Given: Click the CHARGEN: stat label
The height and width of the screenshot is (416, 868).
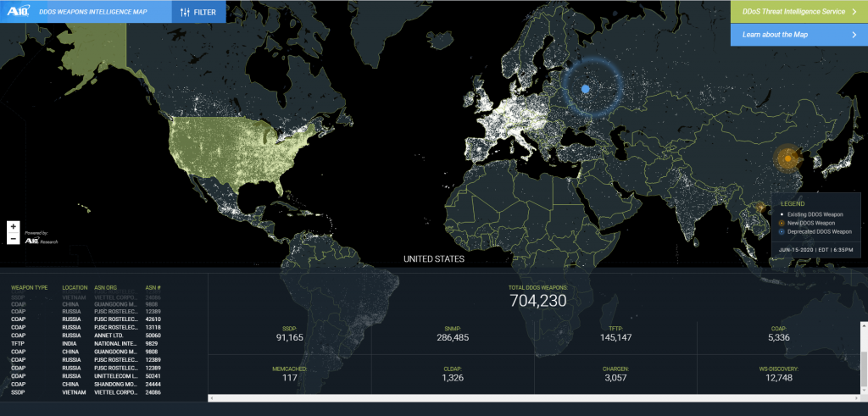Looking at the screenshot, I should click(x=615, y=369).
